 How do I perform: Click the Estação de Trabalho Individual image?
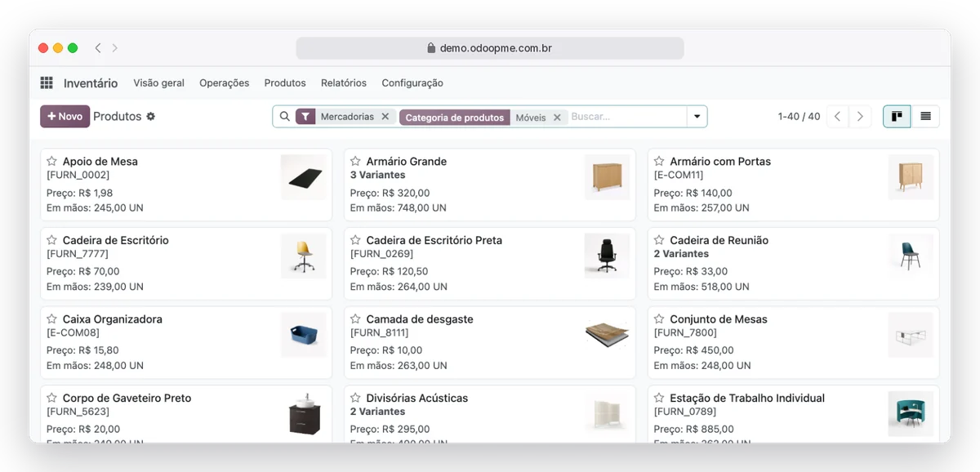pos(911,414)
